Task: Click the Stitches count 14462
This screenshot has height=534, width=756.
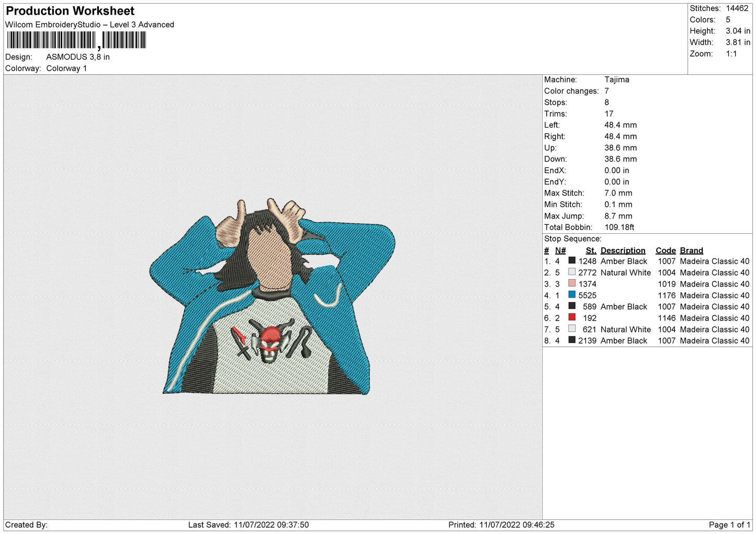Action: click(737, 8)
